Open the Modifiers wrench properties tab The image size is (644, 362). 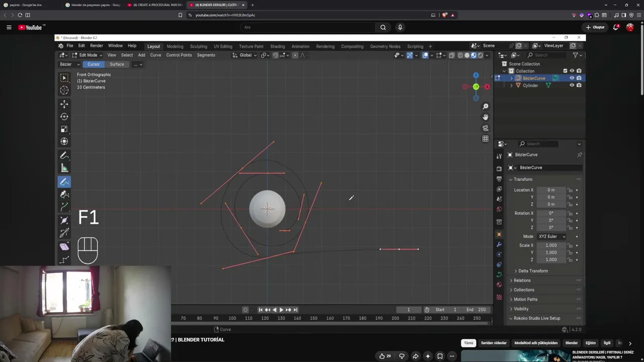(x=499, y=244)
